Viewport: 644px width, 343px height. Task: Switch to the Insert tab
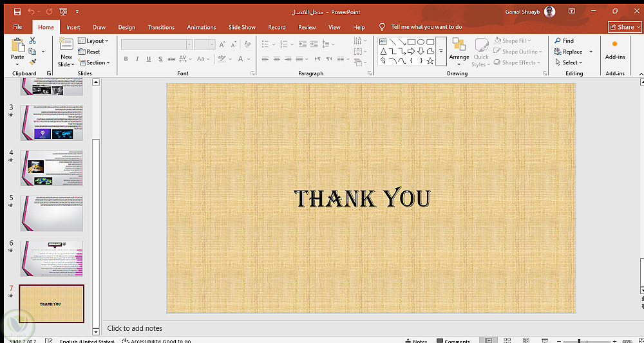(73, 27)
